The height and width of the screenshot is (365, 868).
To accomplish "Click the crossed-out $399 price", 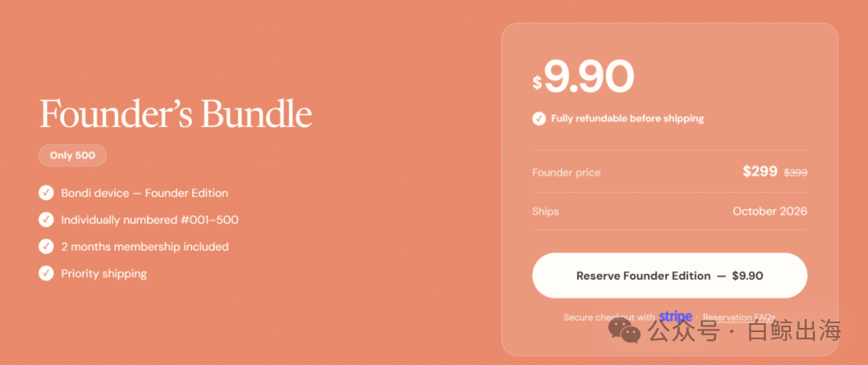I will (796, 173).
